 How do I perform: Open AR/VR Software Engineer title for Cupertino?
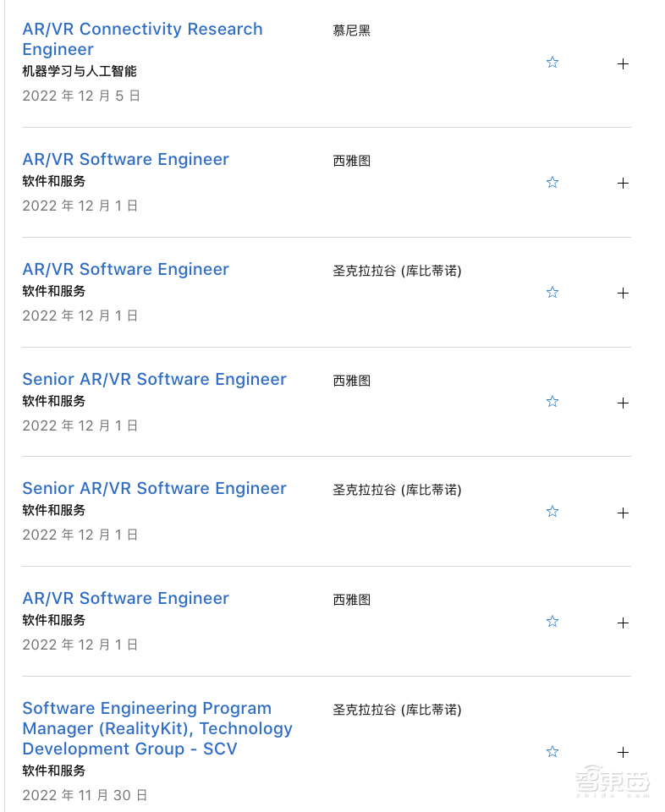pyautogui.click(x=125, y=269)
